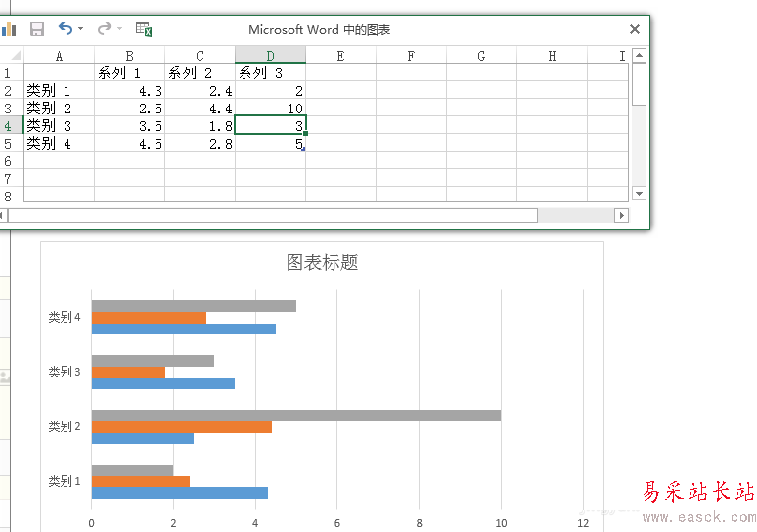757x532 pixels.
Task: Click cell containing 类别 3
Action: point(59,125)
